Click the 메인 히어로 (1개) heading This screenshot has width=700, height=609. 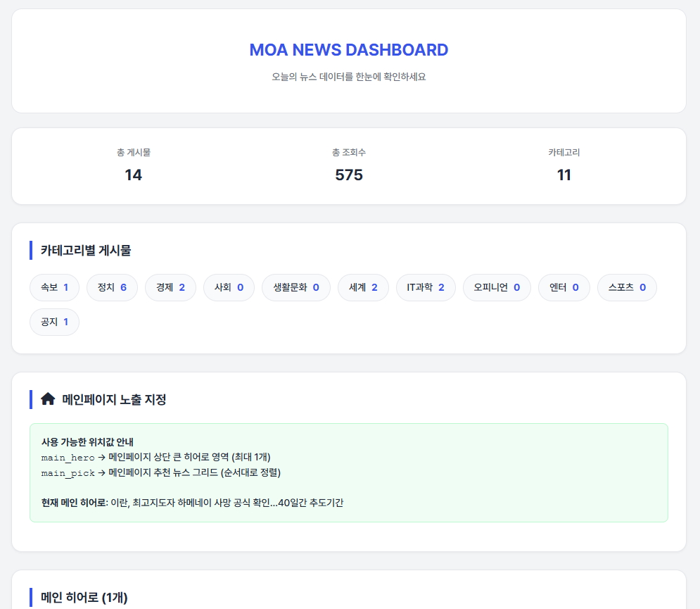coord(84,597)
